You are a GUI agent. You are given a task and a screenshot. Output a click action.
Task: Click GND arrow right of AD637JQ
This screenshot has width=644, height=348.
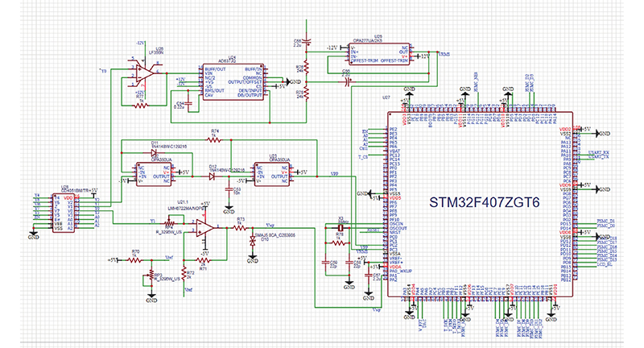292,81
